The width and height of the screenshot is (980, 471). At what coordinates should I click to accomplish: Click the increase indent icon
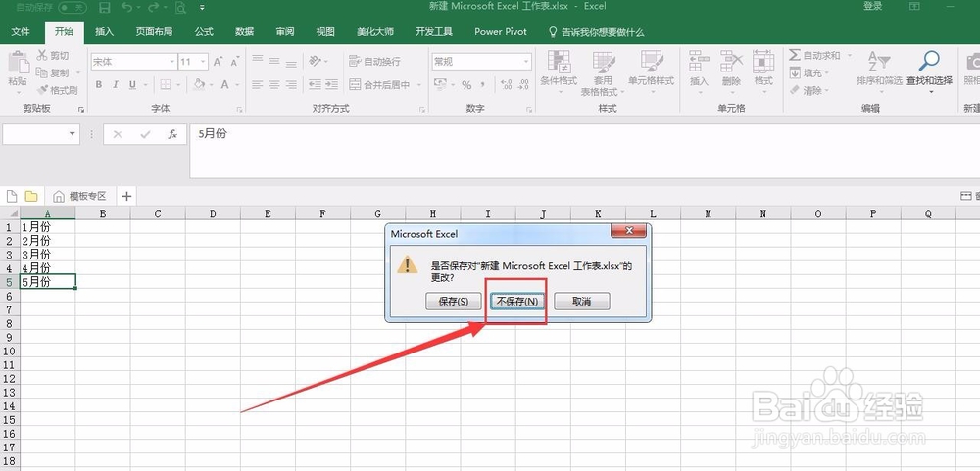pos(332,84)
